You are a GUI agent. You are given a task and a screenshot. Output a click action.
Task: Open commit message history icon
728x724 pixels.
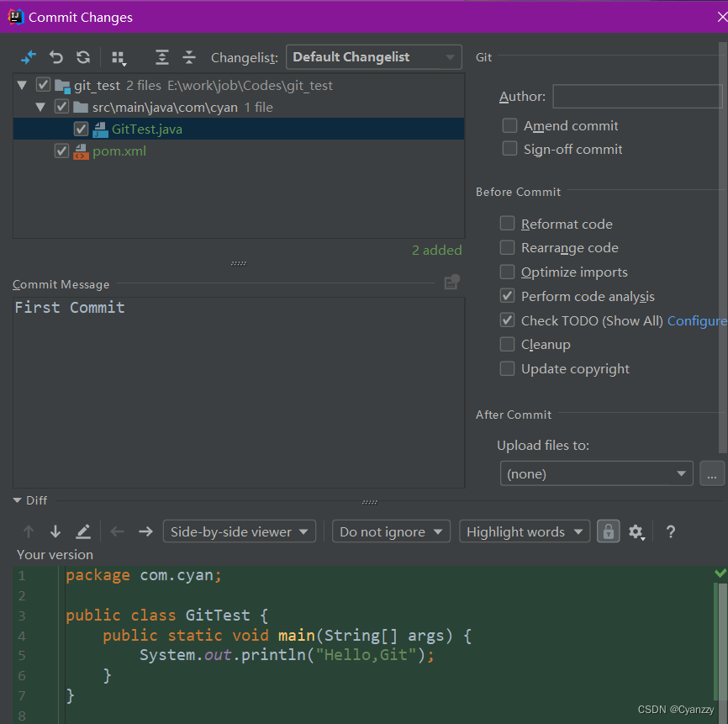(x=451, y=282)
